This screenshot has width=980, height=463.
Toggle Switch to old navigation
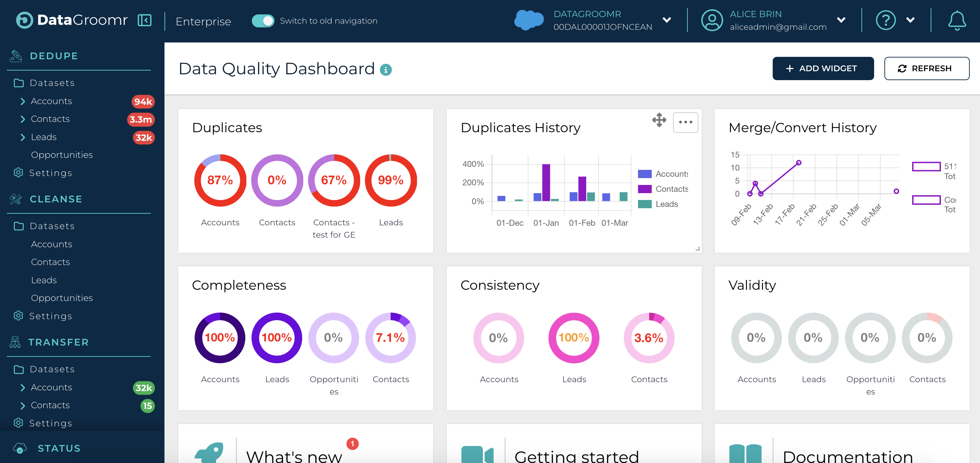coord(262,21)
